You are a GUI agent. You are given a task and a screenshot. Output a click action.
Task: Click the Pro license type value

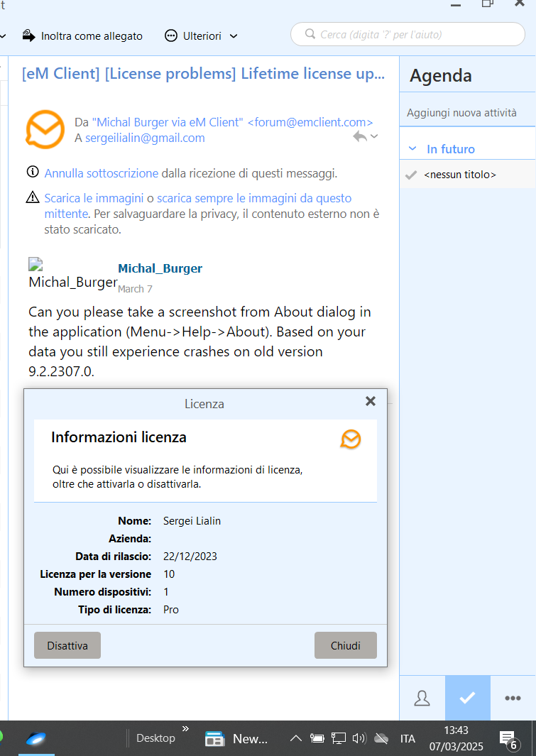tap(171, 610)
